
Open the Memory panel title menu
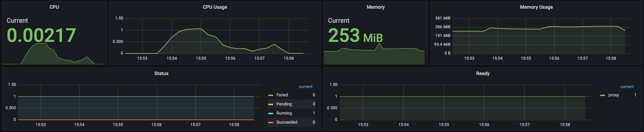[x=376, y=7]
